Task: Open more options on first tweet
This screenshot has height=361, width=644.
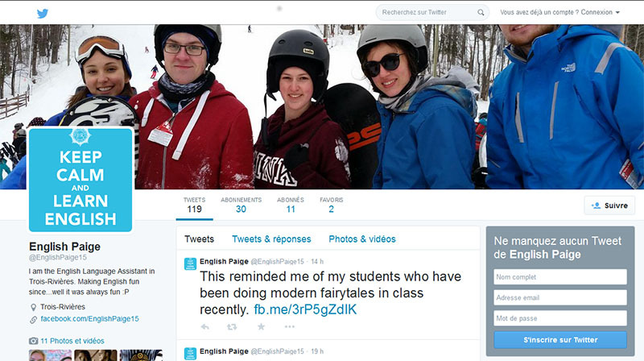Action: 290,326
